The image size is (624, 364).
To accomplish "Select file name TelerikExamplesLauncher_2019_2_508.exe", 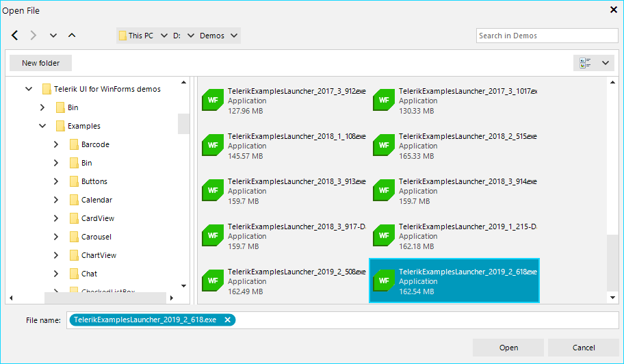I will 296,272.
